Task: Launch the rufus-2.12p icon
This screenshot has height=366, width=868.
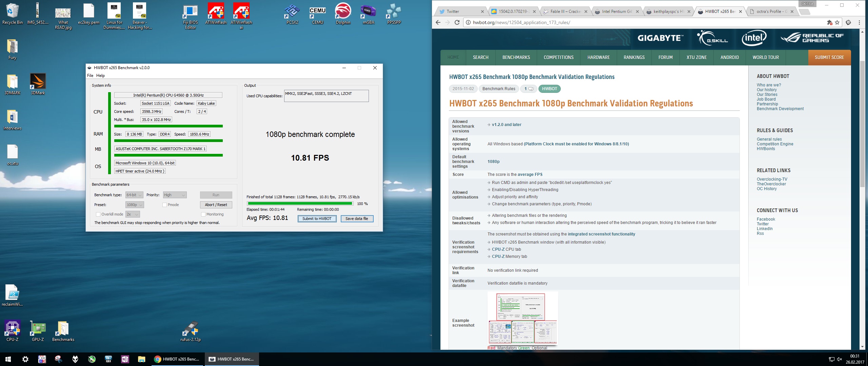Action: 190,331
